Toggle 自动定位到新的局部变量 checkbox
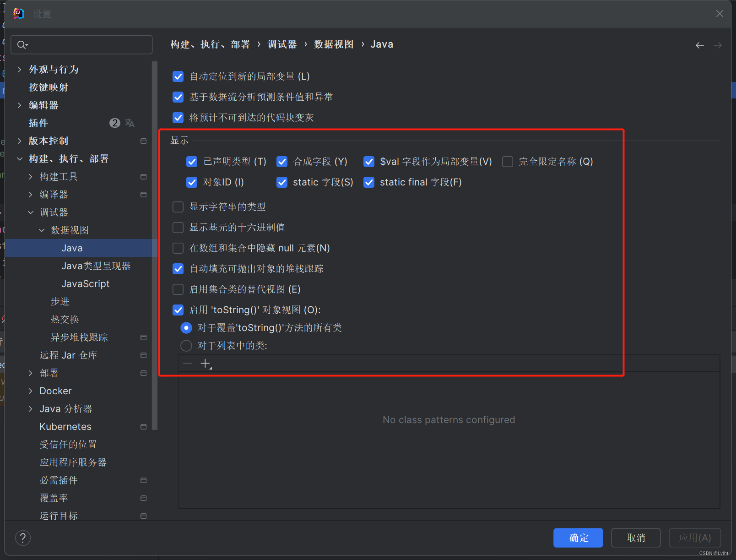Image resolution: width=736 pixels, height=560 pixels. (x=178, y=76)
